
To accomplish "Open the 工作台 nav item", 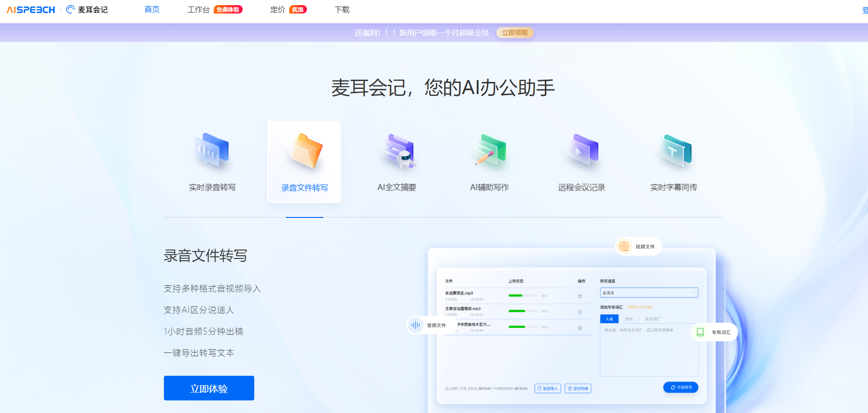I will pos(198,10).
